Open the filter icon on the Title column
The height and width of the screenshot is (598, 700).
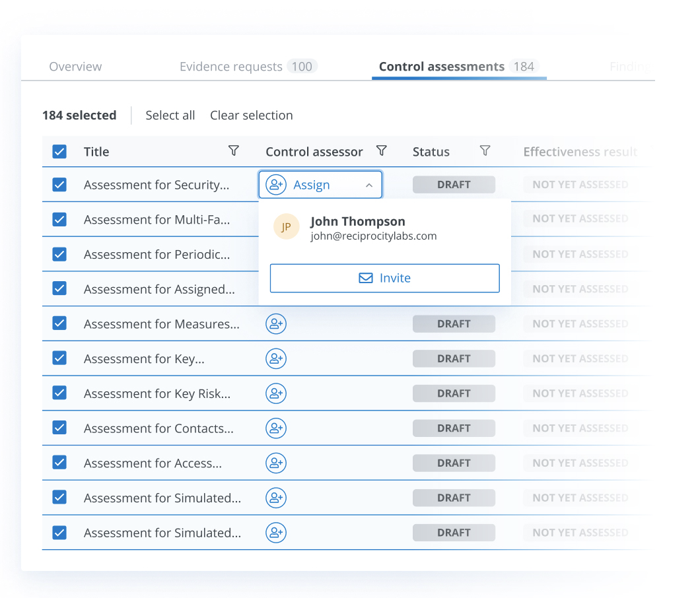click(234, 151)
